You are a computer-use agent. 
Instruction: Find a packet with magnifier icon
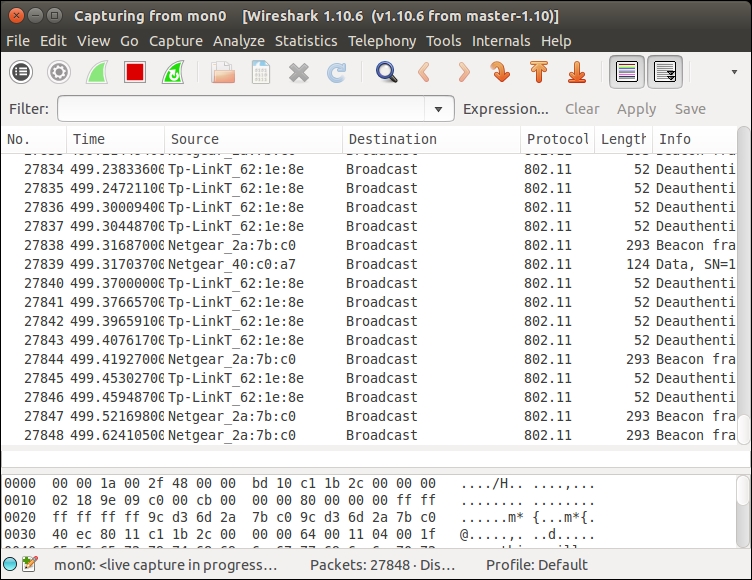(x=387, y=72)
